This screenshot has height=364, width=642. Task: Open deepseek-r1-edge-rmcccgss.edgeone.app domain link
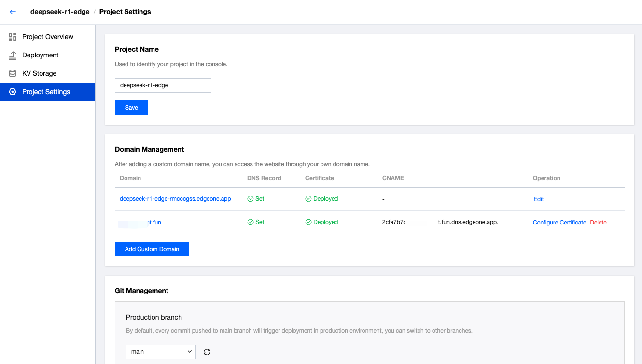[x=175, y=199]
